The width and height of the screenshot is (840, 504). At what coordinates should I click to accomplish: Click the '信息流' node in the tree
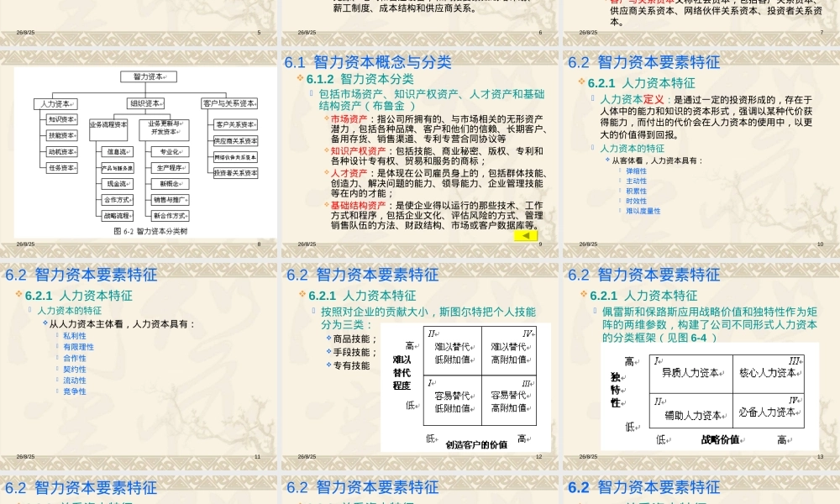[x=118, y=152]
